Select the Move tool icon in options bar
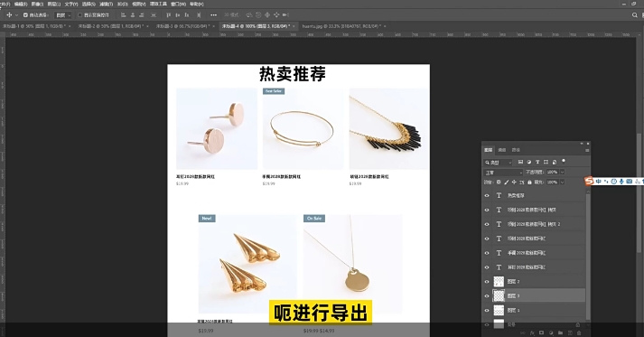 (x=9, y=14)
